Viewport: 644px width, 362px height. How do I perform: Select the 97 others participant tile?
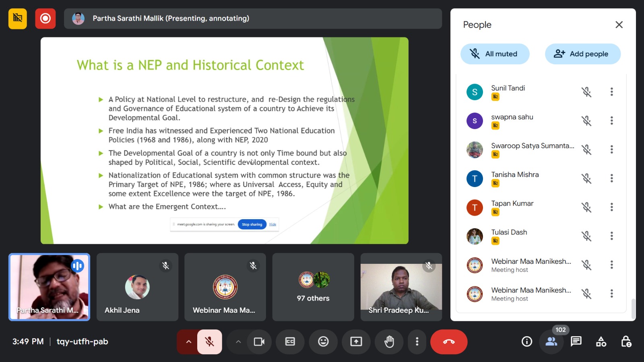[x=313, y=287]
